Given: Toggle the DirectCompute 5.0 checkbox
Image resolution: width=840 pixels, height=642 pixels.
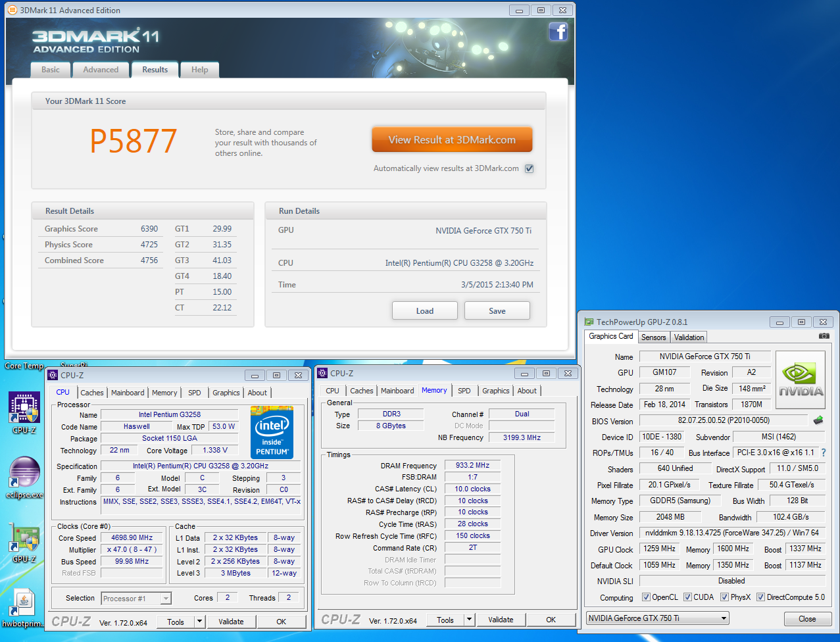Looking at the screenshot, I should pyautogui.click(x=760, y=597).
